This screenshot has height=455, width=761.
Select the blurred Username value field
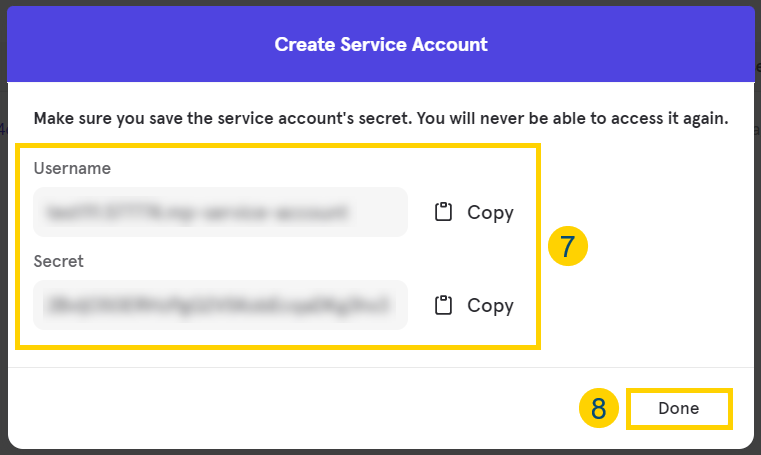point(220,212)
